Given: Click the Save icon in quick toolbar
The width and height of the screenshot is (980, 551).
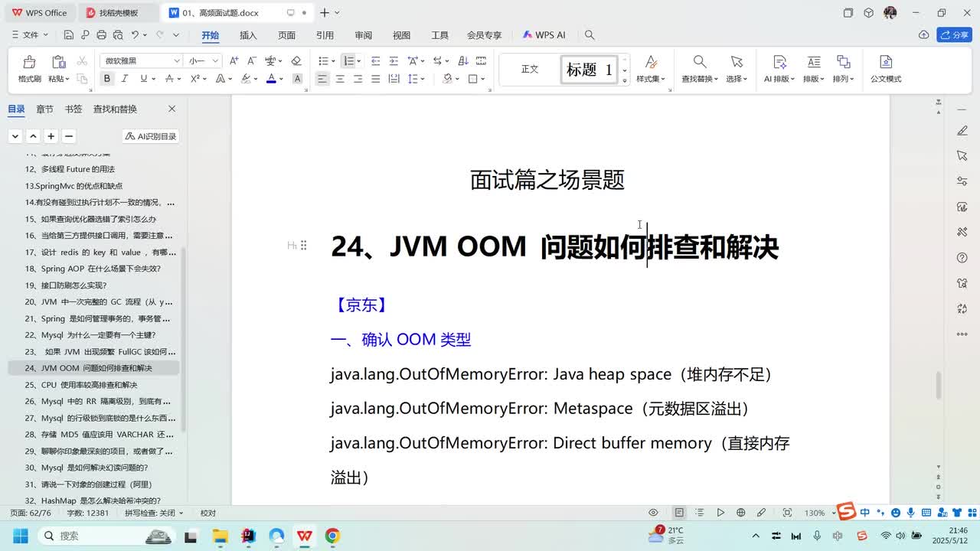Looking at the screenshot, I should 68,35.
